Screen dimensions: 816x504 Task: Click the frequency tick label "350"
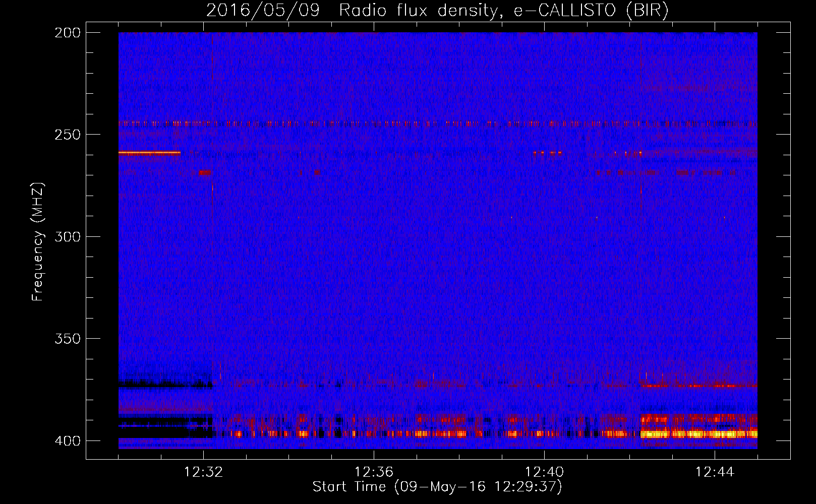[x=67, y=339]
